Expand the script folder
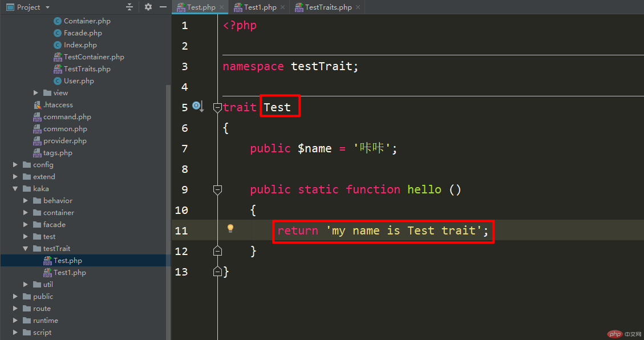 click(15, 332)
